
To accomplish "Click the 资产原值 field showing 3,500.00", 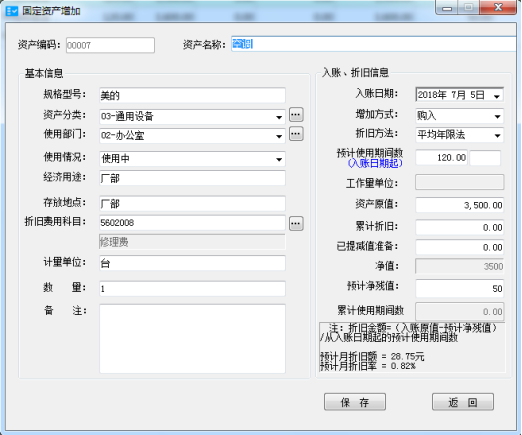I will (460, 205).
